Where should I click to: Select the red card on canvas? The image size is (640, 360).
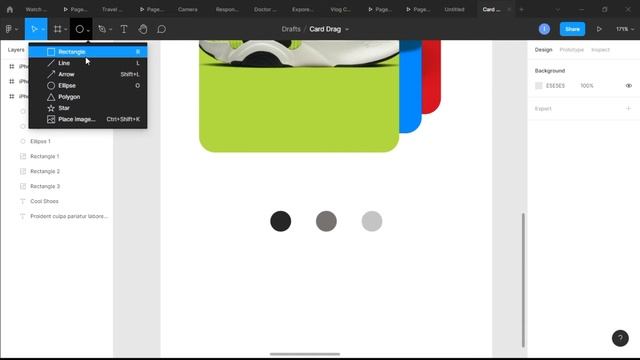432,76
